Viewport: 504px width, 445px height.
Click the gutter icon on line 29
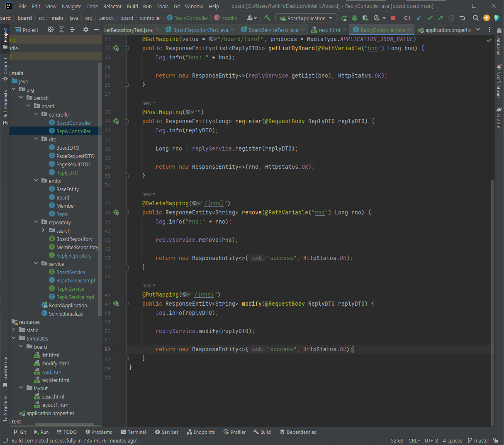pyautogui.click(x=116, y=122)
